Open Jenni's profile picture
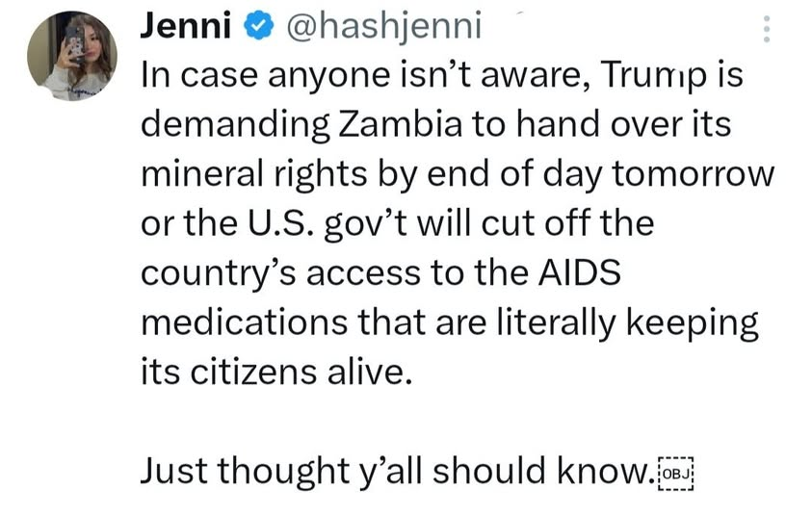Viewport: 812px width, 516px height. click(x=71, y=57)
